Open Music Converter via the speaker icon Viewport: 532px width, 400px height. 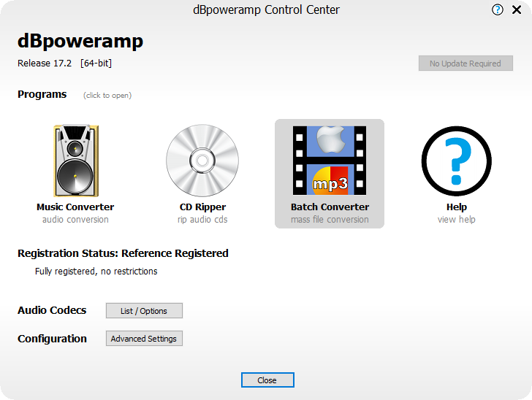[76, 161]
